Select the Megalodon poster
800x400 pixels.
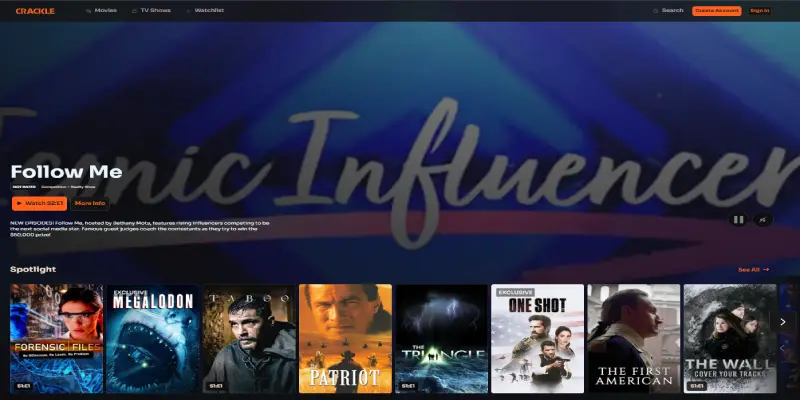coord(152,338)
